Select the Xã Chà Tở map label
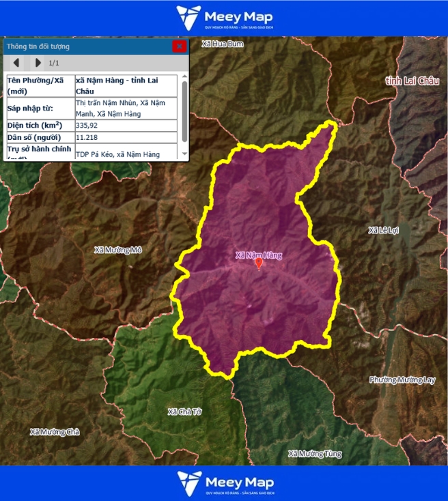Viewport: 448px width, 501px height. pyautogui.click(x=185, y=412)
